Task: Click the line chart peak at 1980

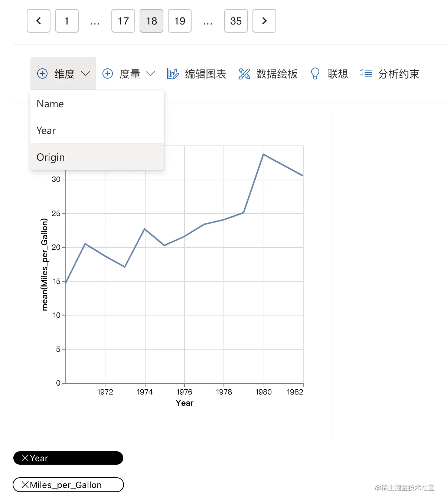Action: (264, 154)
